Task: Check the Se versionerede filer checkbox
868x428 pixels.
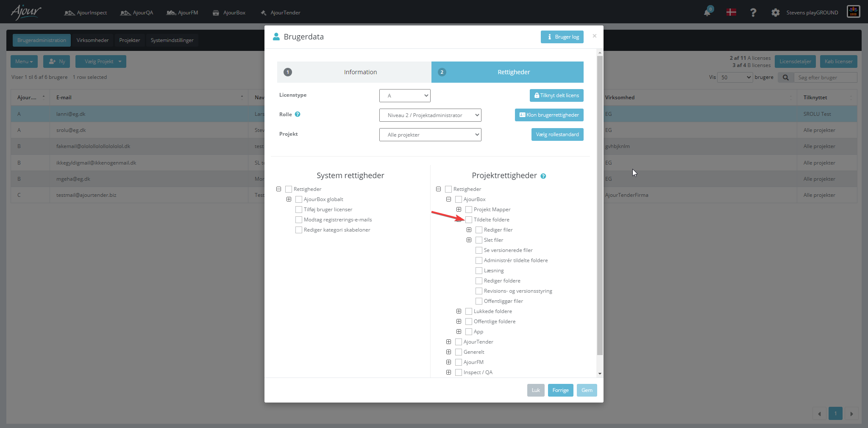Action: [479, 250]
